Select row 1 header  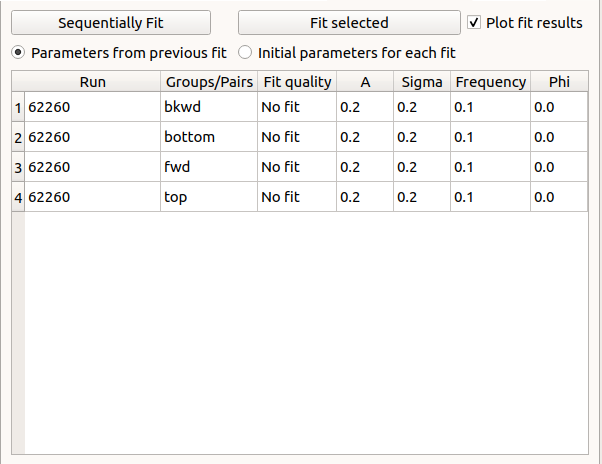17,108
